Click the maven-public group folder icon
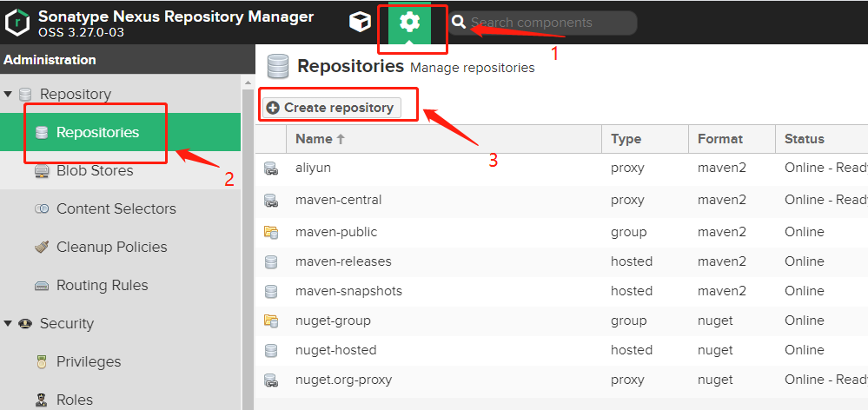868x410 pixels. (270, 233)
